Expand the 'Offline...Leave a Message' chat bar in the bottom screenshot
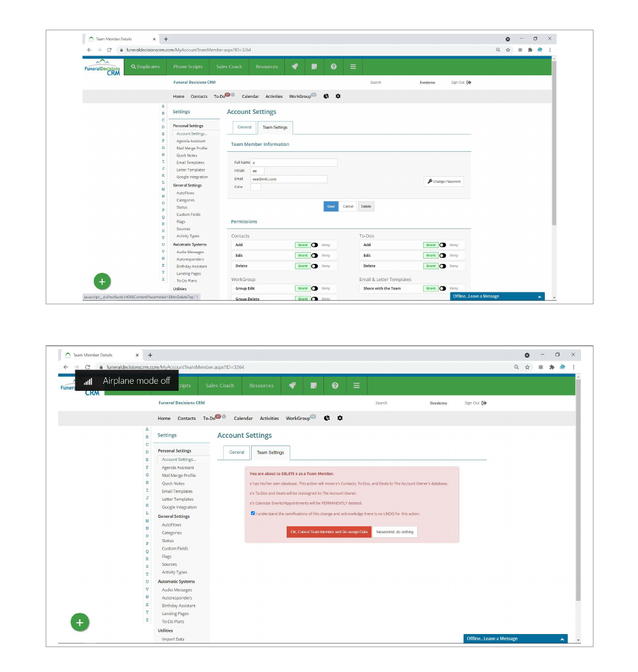The image size is (638, 672). pos(515,639)
